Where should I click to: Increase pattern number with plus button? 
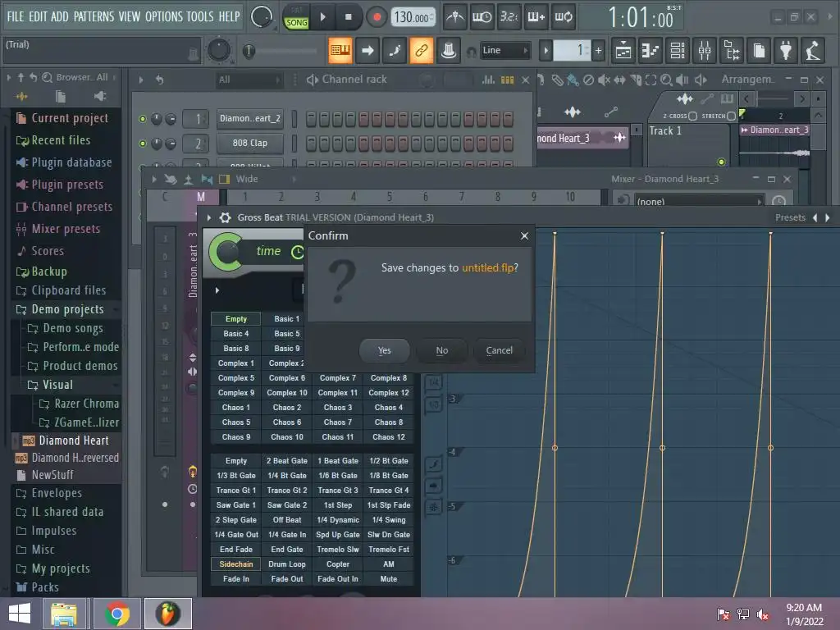tap(598, 50)
